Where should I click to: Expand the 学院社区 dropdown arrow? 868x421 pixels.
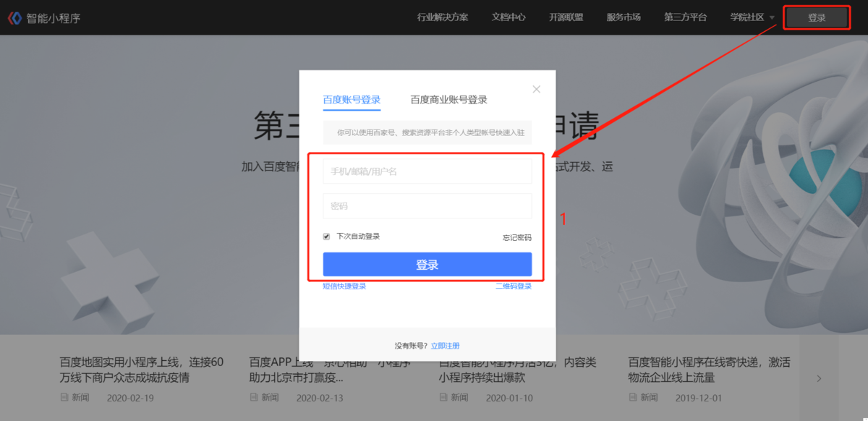coord(772,17)
